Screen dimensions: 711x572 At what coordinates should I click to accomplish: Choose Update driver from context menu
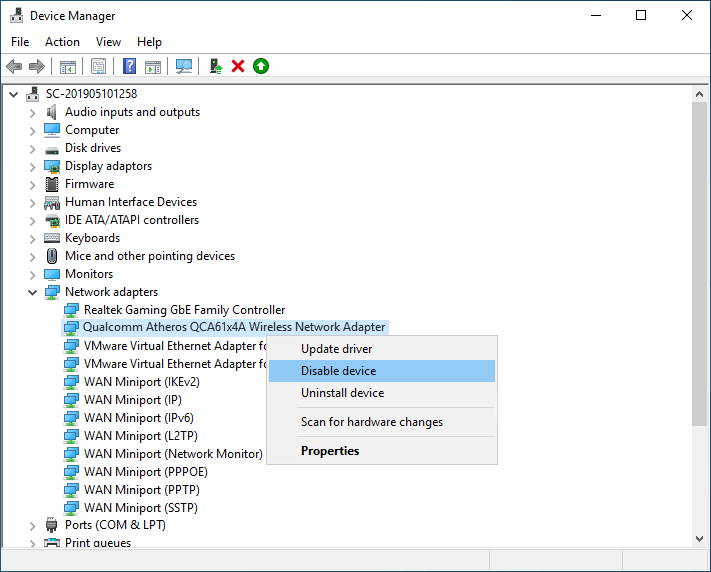pyautogui.click(x=382, y=349)
